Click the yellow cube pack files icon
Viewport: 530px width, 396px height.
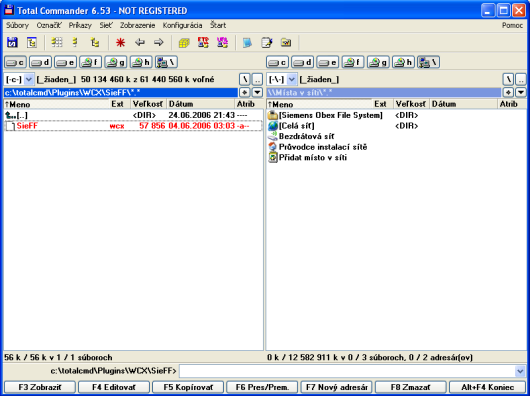184,43
